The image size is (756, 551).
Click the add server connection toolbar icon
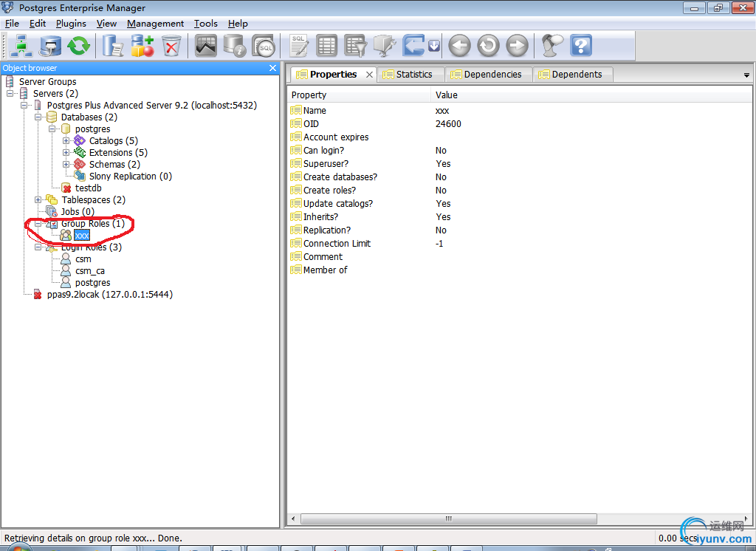[x=21, y=46]
